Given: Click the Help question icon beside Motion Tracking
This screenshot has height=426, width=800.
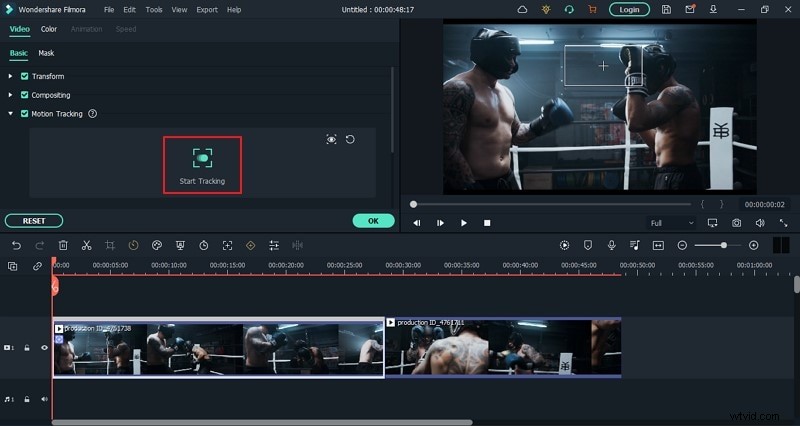Looking at the screenshot, I should click(92, 114).
